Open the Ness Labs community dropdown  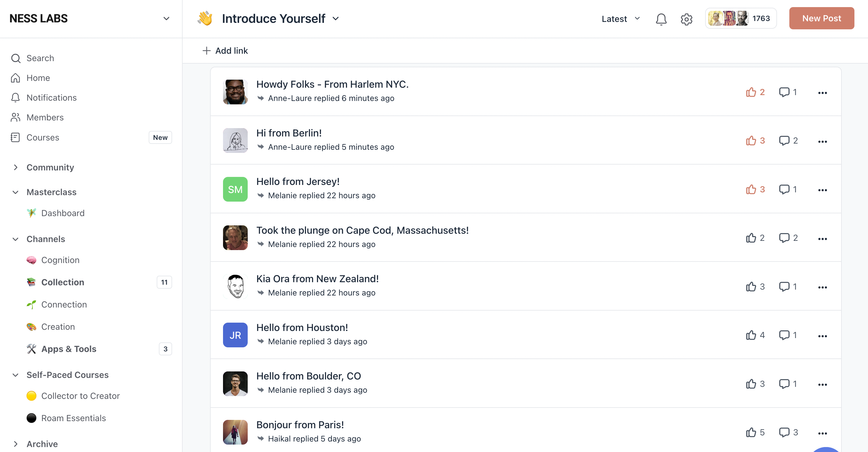pos(166,19)
